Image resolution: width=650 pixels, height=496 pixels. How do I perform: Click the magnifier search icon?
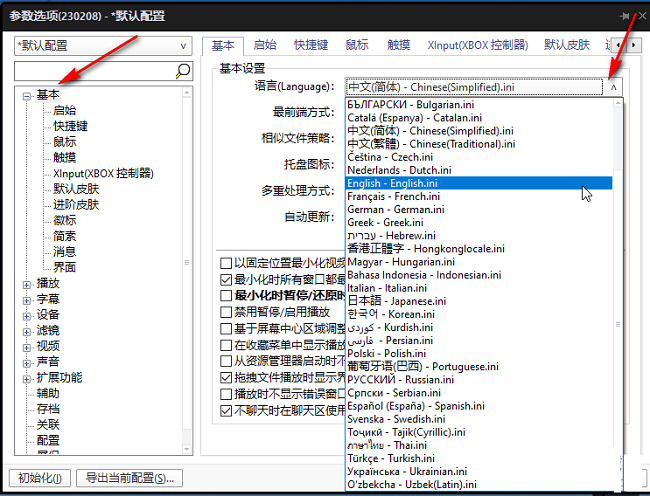pyautogui.click(x=182, y=70)
